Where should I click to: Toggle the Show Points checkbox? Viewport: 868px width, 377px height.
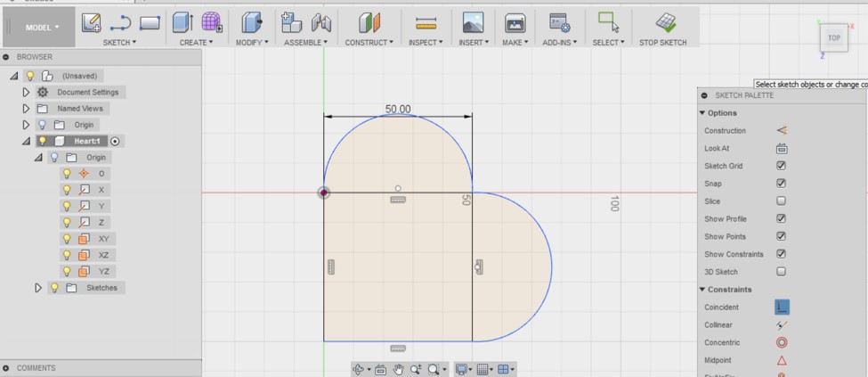(x=781, y=237)
